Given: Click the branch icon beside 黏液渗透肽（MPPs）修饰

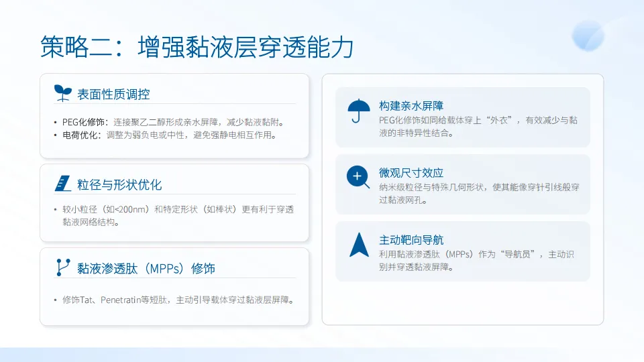Looking at the screenshot, I should (x=63, y=267).
